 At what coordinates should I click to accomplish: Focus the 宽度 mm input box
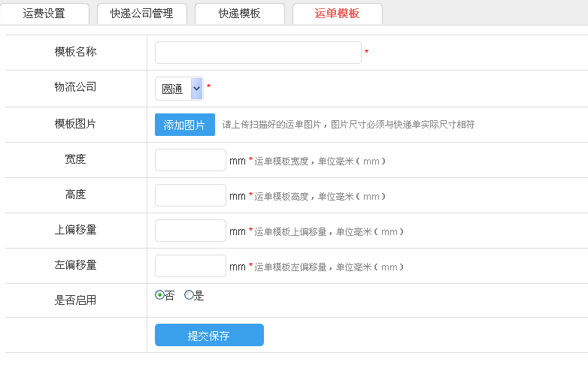190,160
